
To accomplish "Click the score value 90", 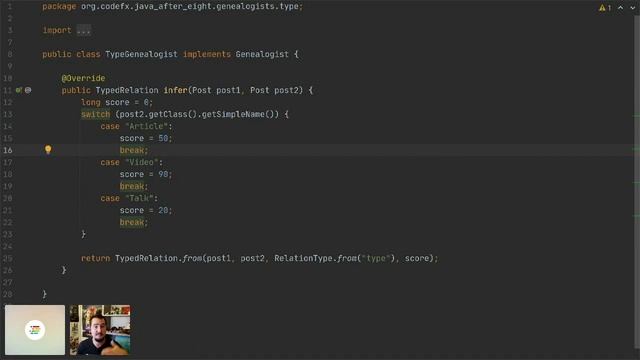I will click(x=163, y=174).
